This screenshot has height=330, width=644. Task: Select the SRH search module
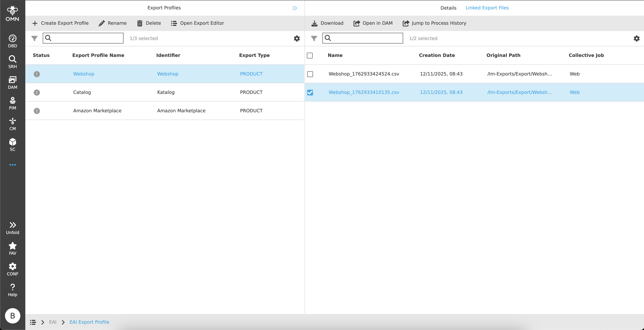click(x=12, y=62)
